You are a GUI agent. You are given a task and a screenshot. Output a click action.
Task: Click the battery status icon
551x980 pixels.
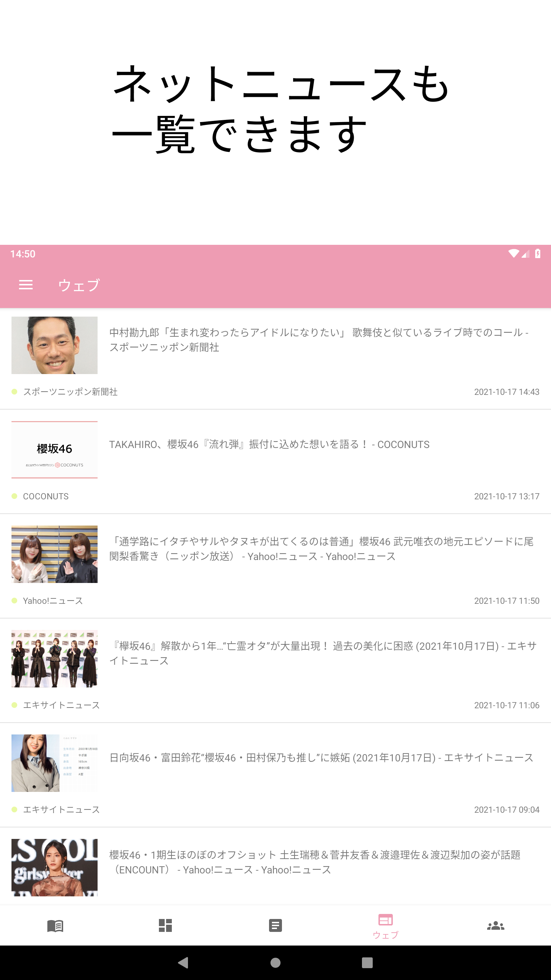[x=538, y=253]
